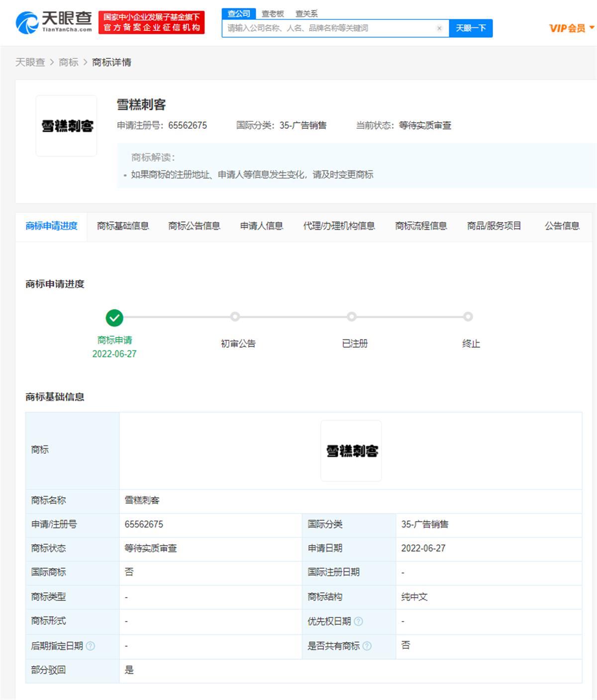
Task: Clear the search box with the X icon
Action: coord(439,28)
